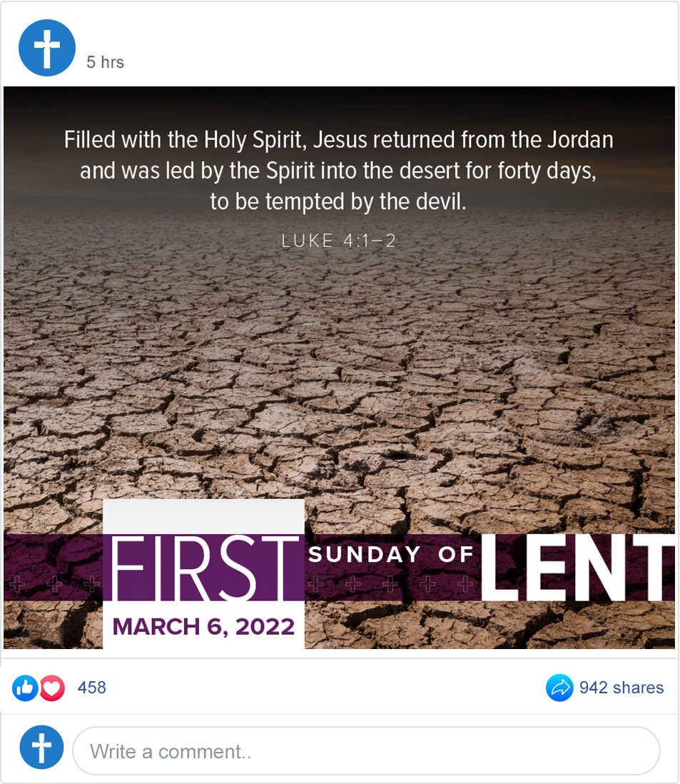This screenshot has width=680, height=784.
Task: Open the 458 reactions count
Action: [x=91, y=688]
